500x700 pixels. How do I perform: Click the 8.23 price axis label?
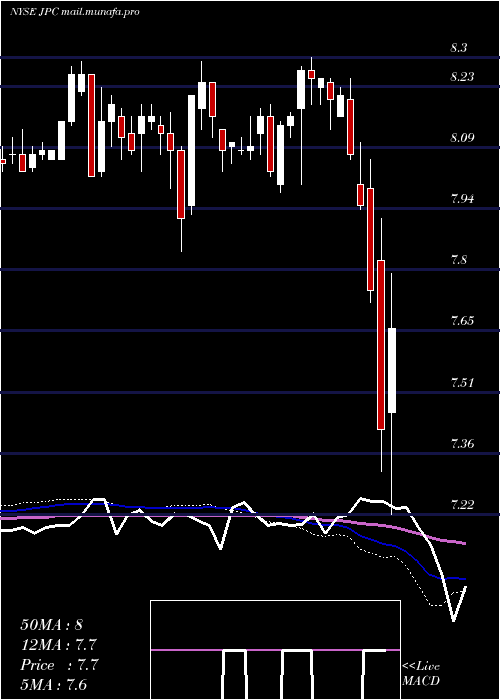[462, 77]
